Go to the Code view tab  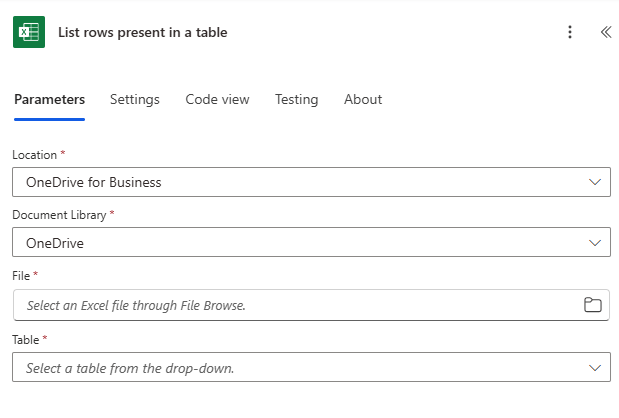click(217, 99)
